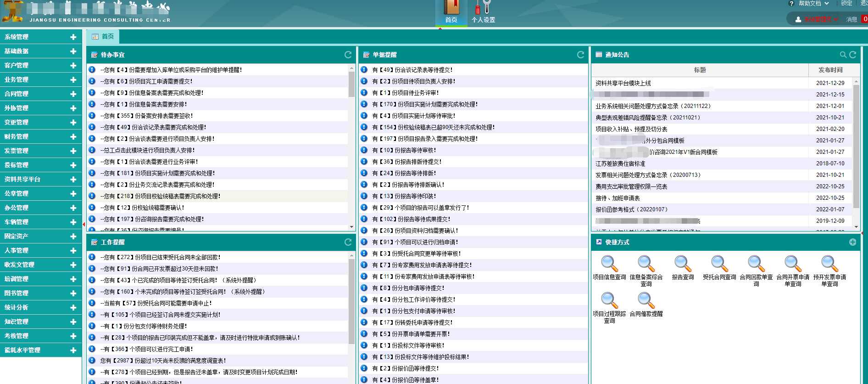Click row 【91】个项目可以进行归档申请

473,242
